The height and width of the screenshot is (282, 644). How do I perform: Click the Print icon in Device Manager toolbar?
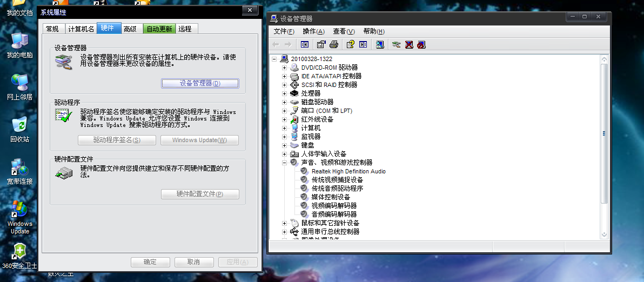point(333,44)
